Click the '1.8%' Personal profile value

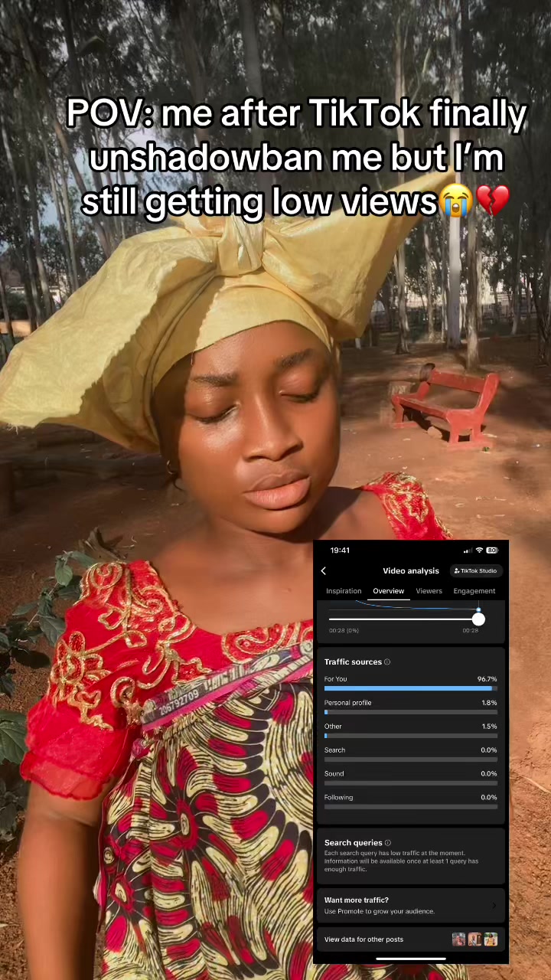(489, 703)
